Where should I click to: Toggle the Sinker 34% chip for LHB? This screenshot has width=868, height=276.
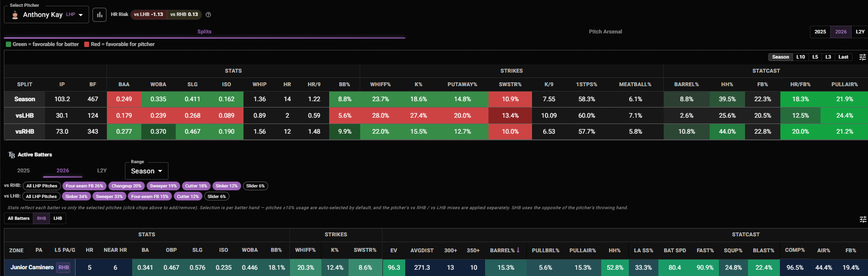[x=76, y=197]
